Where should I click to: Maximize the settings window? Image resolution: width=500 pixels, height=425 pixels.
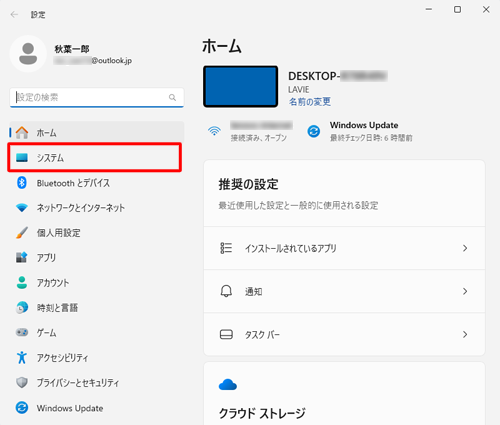(458, 9)
